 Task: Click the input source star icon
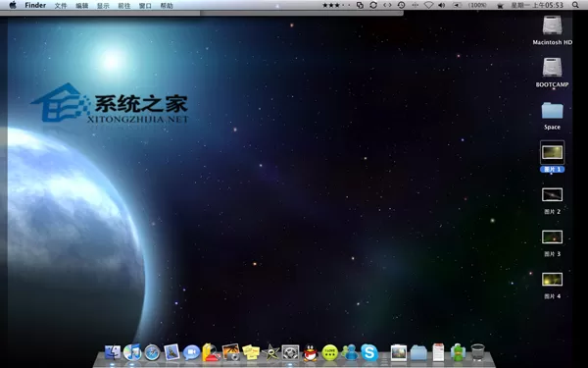pyautogui.click(x=500, y=6)
